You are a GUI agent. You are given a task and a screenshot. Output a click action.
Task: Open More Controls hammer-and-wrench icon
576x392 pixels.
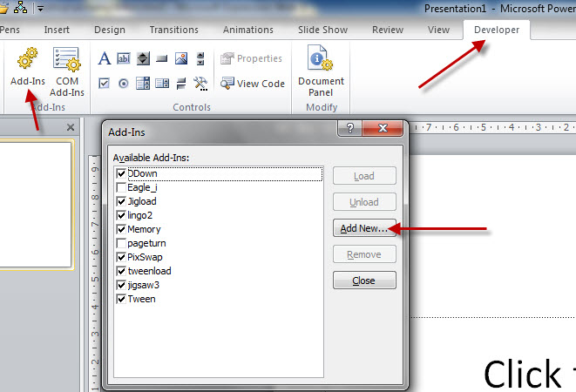click(x=200, y=84)
